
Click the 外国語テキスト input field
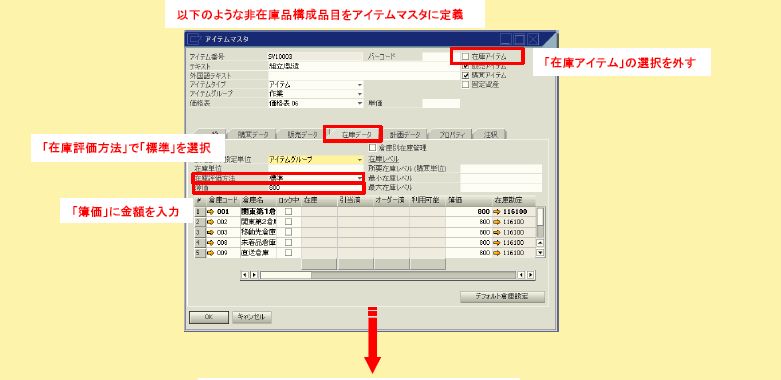click(365, 76)
